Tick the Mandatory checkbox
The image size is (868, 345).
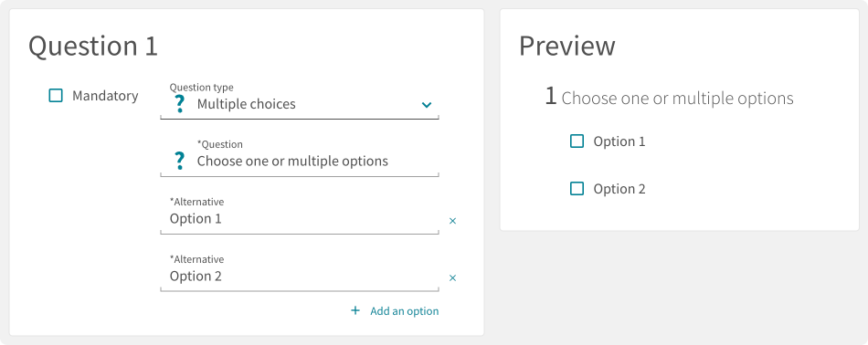click(x=56, y=96)
